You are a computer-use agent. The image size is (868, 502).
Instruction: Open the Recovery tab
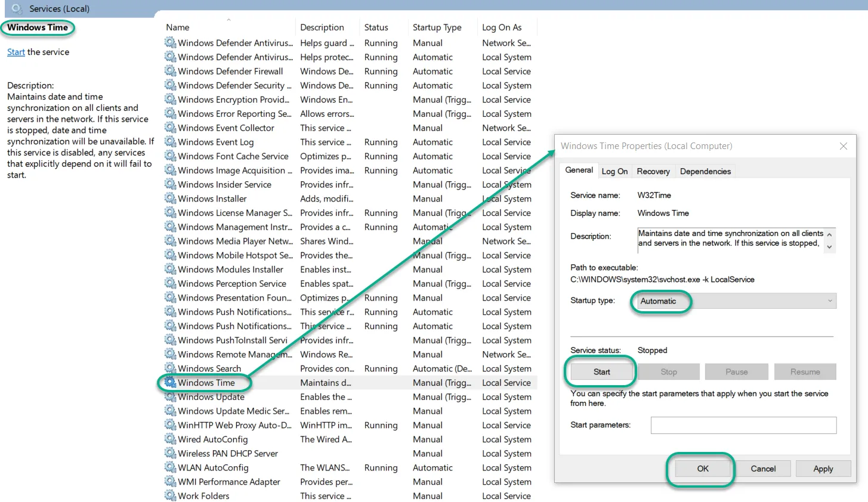[653, 171]
